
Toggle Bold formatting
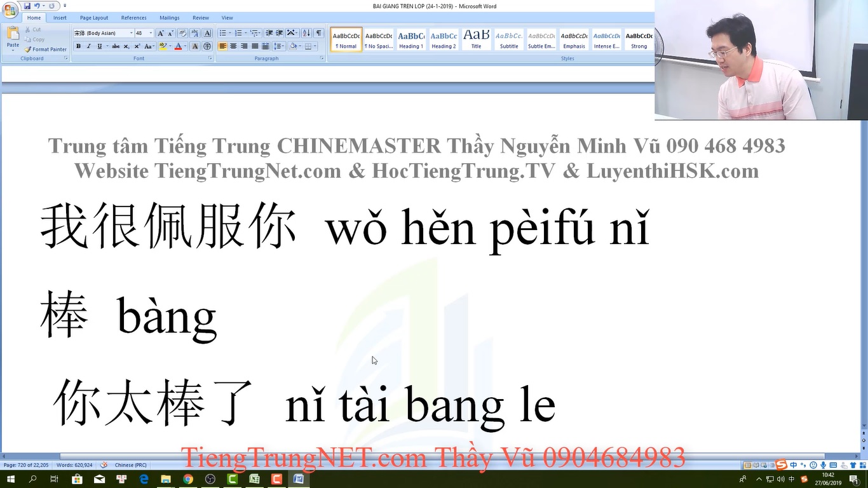(78, 46)
